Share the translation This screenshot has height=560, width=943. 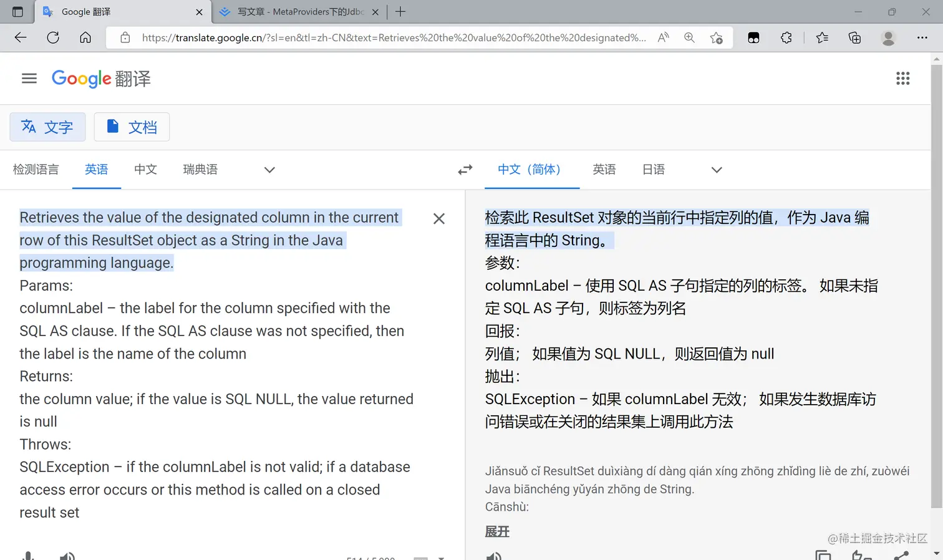(901, 555)
